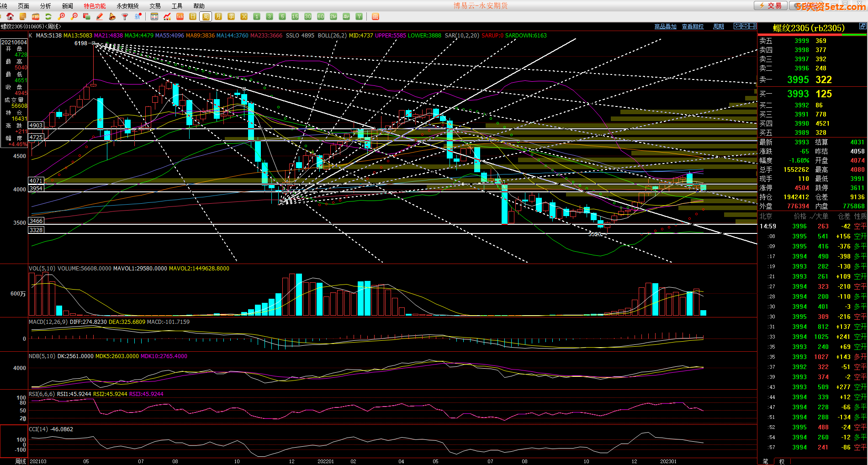Screen dimensions: 868x465
Task: Click the Home icon in toolbar
Action: [x=10, y=16]
